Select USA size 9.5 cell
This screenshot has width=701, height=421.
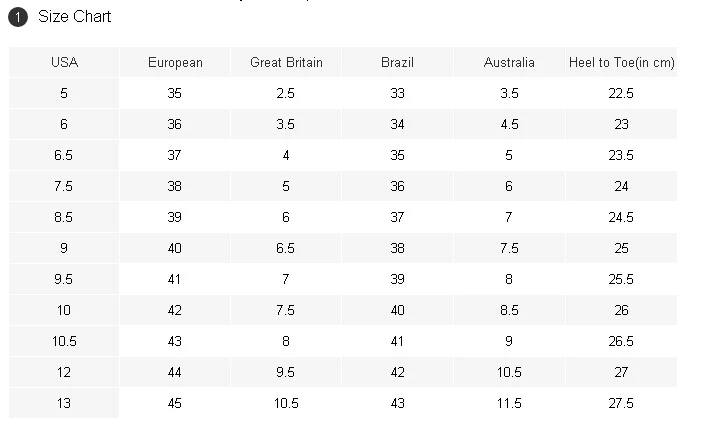64,279
